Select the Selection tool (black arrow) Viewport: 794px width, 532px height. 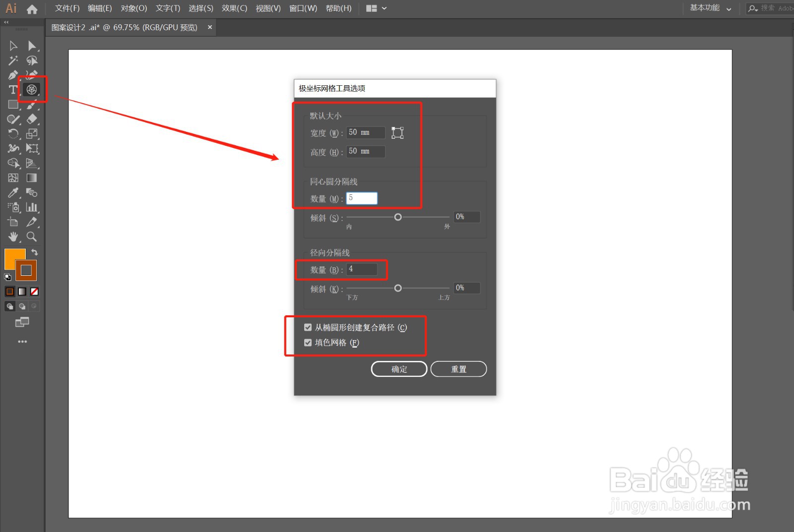(13, 46)
